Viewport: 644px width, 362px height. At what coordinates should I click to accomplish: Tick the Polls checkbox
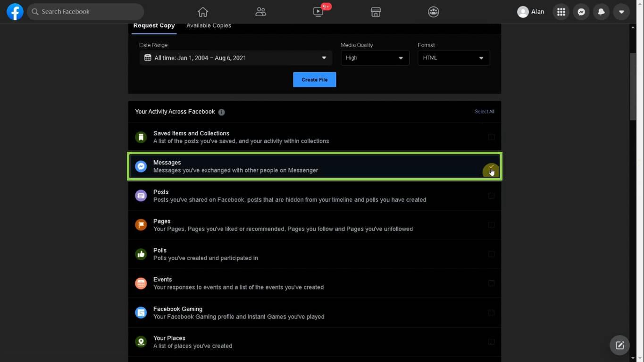[491, 254]
